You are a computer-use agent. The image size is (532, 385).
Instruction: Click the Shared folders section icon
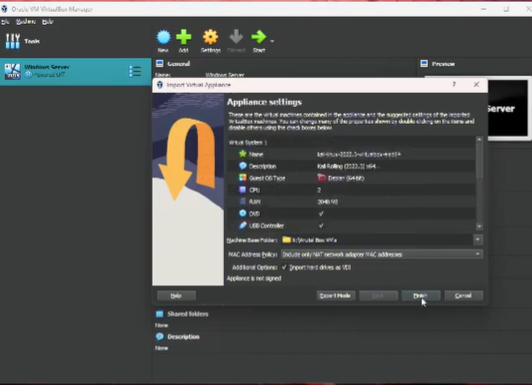point(159,314)
